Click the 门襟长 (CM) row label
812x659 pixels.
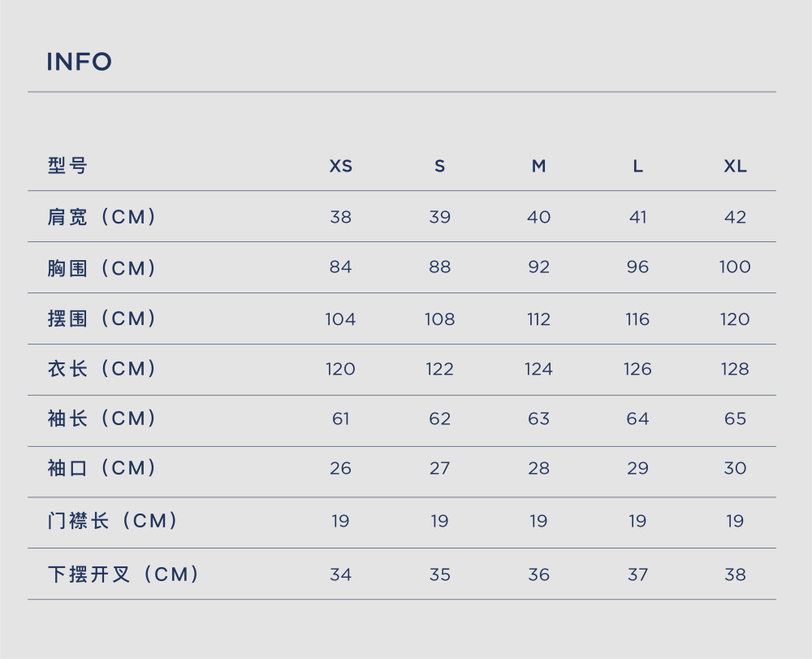[x=112, y=521]
